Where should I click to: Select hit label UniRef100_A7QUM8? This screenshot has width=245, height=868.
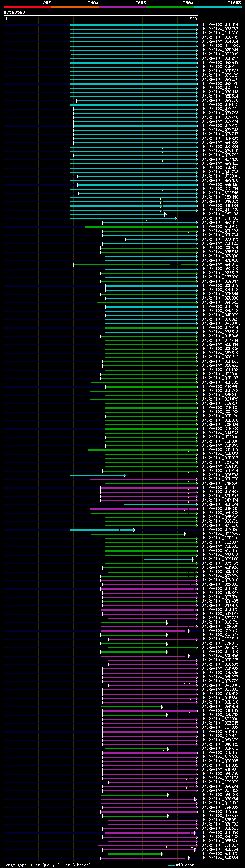click(220, 92)
